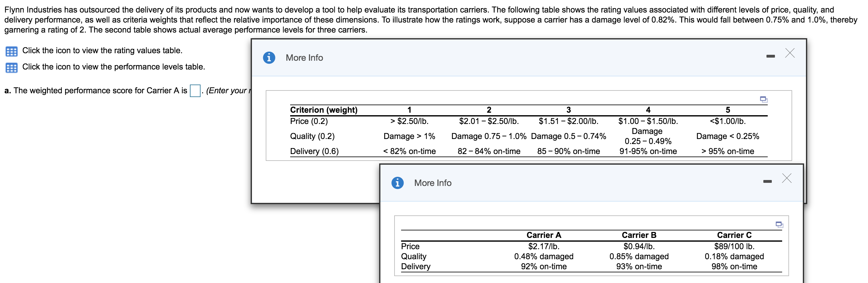Click the 'More Info' title of performance levels dialog
This screenshot has width=868, height=283.
pyautogui.click(x=433, y=183)
